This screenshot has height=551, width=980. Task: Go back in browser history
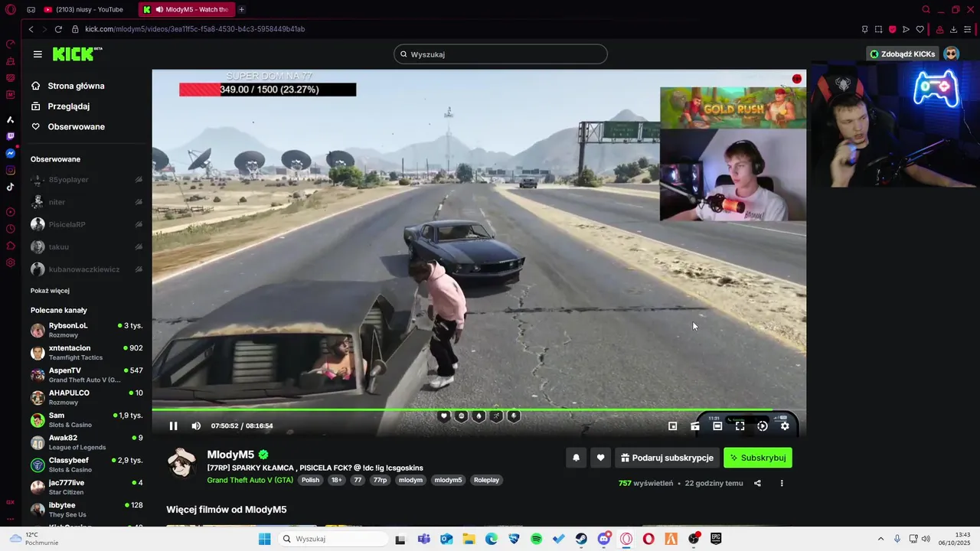coord(31,29)
